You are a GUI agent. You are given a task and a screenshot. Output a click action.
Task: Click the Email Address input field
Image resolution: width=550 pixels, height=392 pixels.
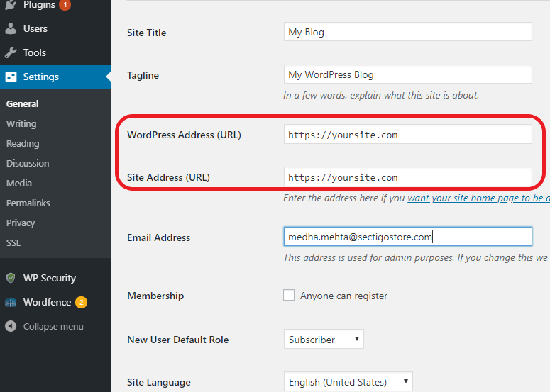tap(407, 236)
